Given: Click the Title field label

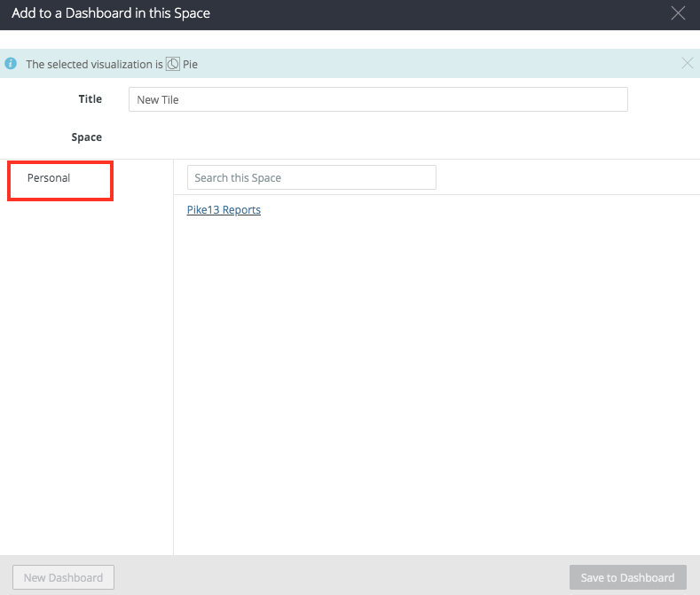Looking at the screenshot, I should [x=90, y=99].
